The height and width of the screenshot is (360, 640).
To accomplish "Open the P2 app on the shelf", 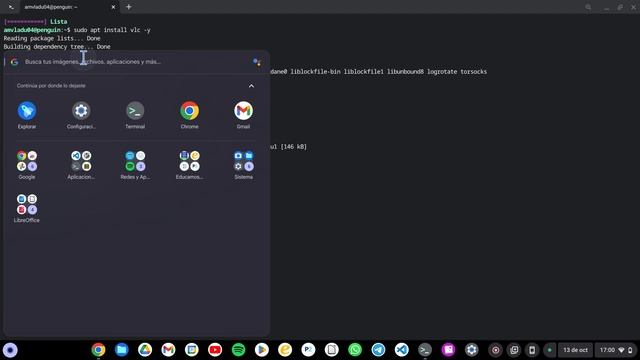I will pos(309,350).
